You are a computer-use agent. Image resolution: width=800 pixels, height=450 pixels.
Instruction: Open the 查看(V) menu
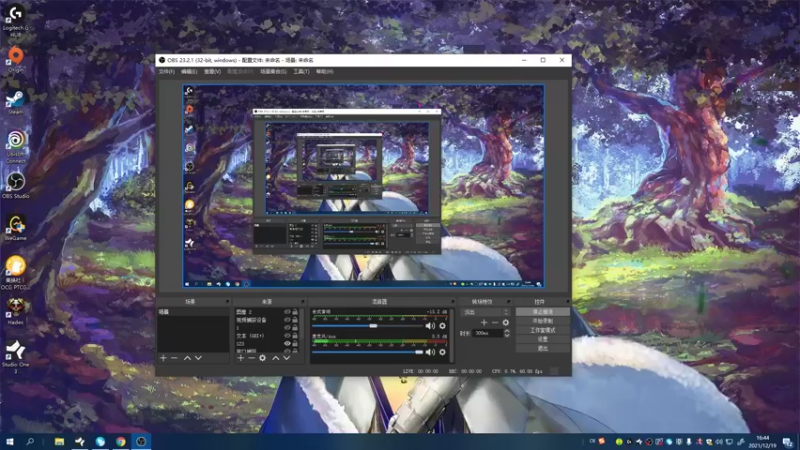[x=212, y=72]
